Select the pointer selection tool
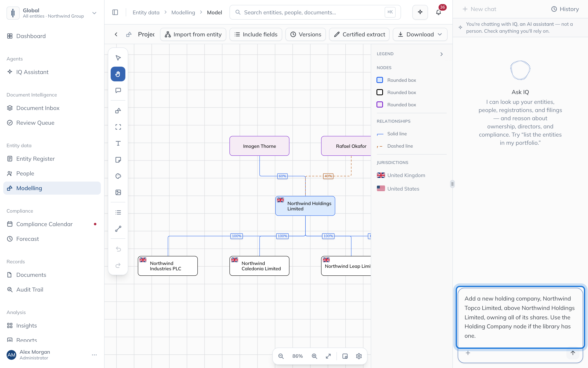 pos(118,58)
